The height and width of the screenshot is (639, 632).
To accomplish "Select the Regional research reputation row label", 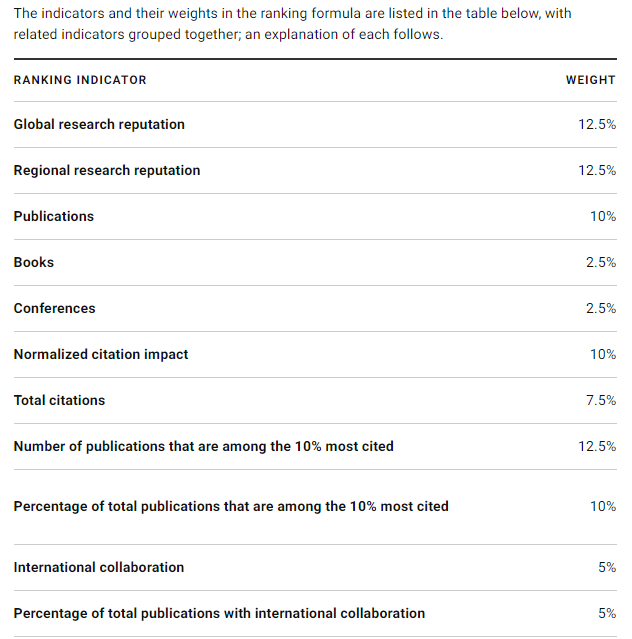I will coord(107,171).
